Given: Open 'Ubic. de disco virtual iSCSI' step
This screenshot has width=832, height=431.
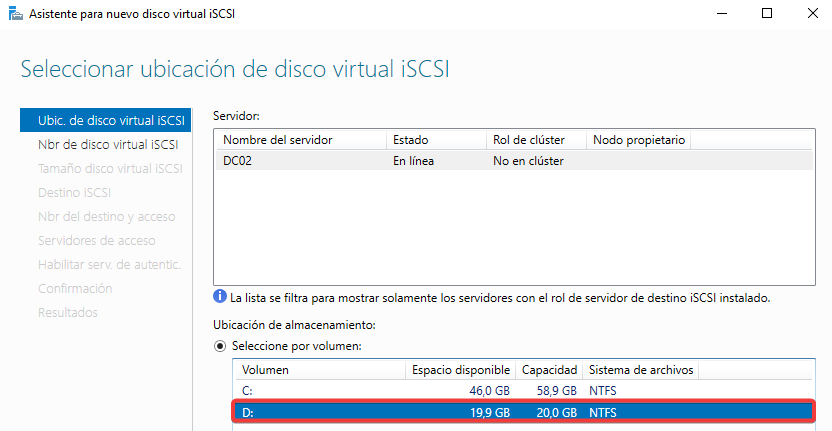Looking at the screenshot, I should 105,120.
